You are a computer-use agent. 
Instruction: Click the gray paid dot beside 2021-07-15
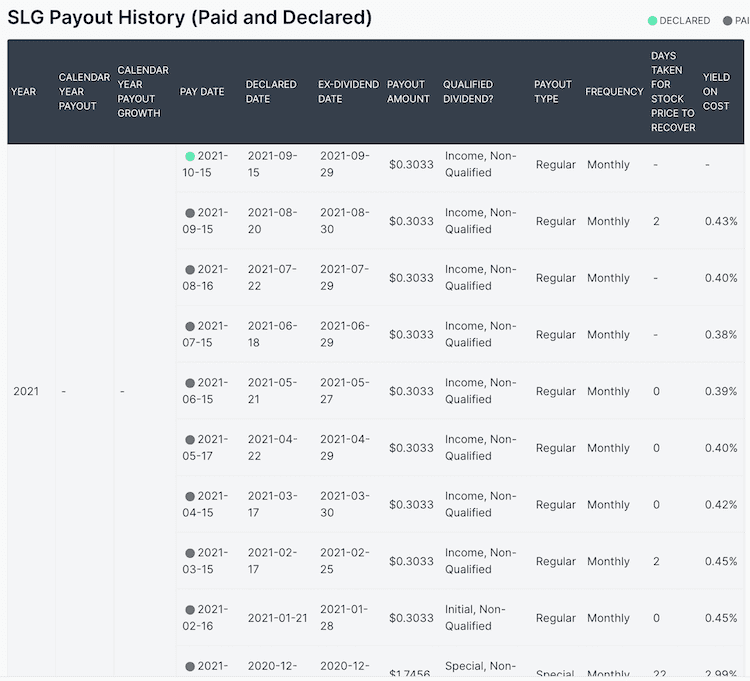190,326
